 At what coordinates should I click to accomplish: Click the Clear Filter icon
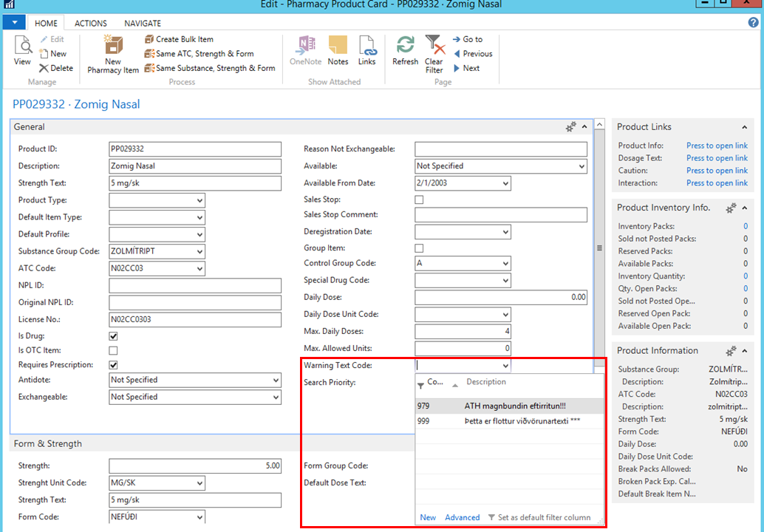click(x=434, y=46)
